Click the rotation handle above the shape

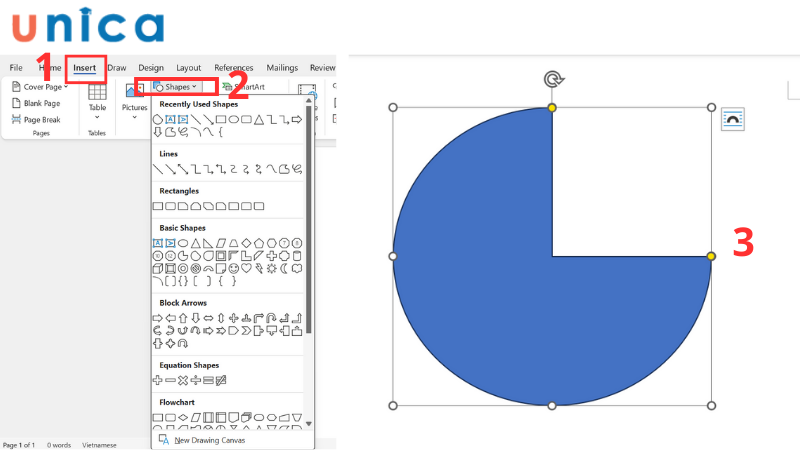(551, 79)
